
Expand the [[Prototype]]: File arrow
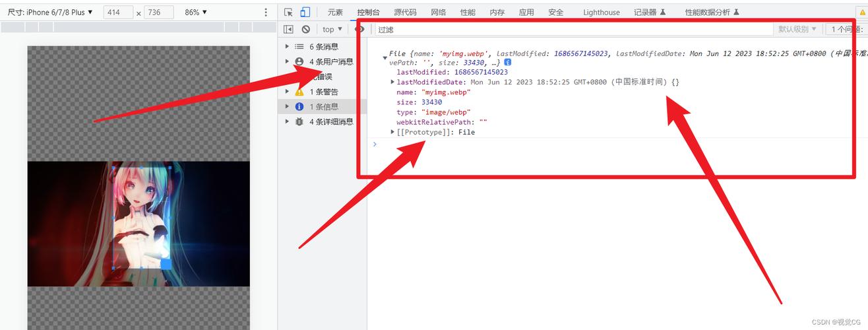[393, 132]
